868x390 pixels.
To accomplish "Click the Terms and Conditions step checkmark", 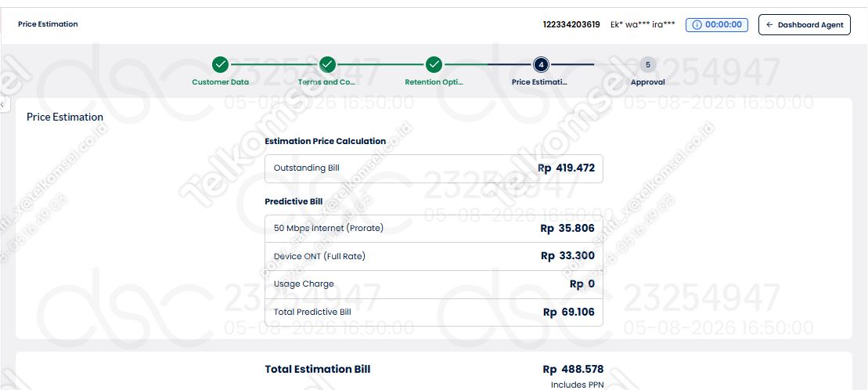I will 327,65.
